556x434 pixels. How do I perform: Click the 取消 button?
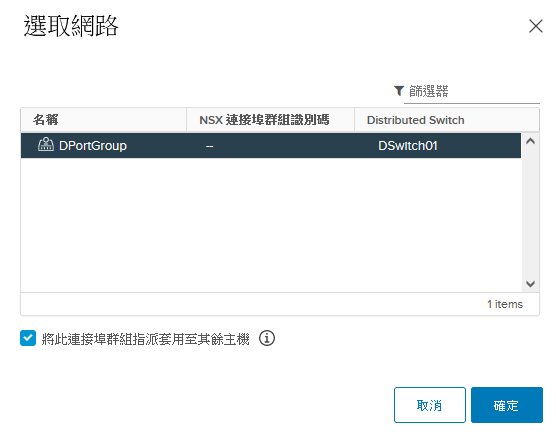[x=430, y=405]
